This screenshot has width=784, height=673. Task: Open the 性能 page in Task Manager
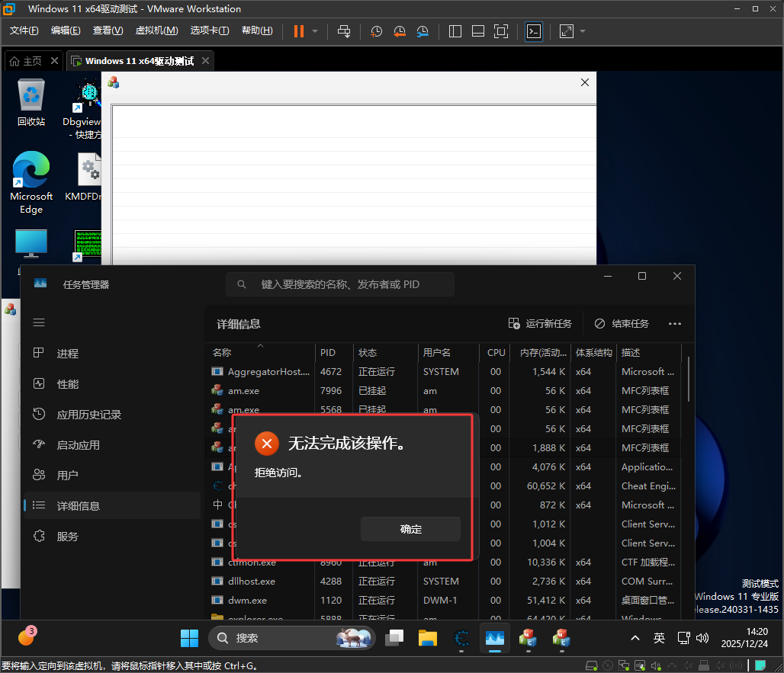(x=112, y=383)
